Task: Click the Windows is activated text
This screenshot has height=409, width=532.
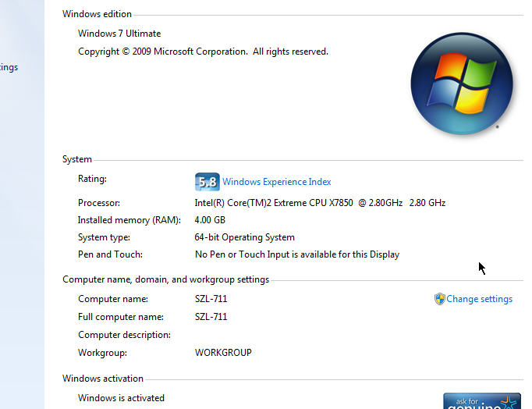Action: coord(121,398)
